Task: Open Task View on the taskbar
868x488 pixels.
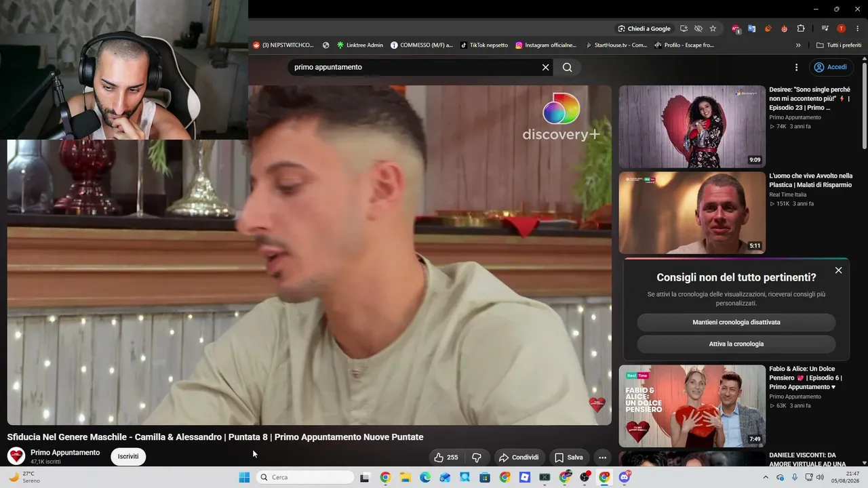Action: click(365, 477)
